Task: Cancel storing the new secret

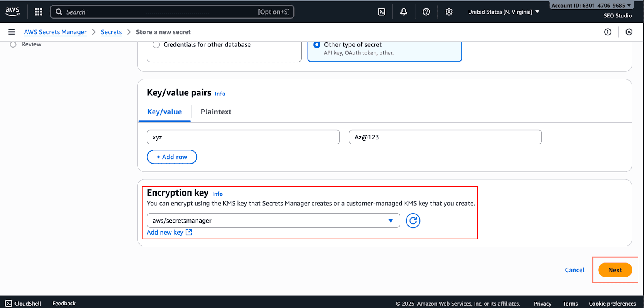Action: coord(574,270)
